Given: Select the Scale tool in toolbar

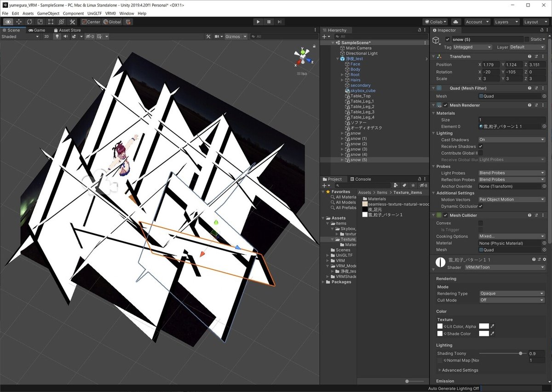Looking at the screenshot, I should tap(40, 22).
